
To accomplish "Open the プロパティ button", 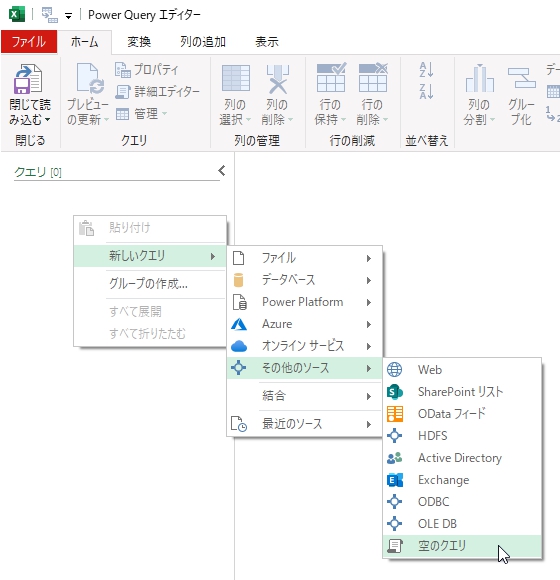I will 147,70.
